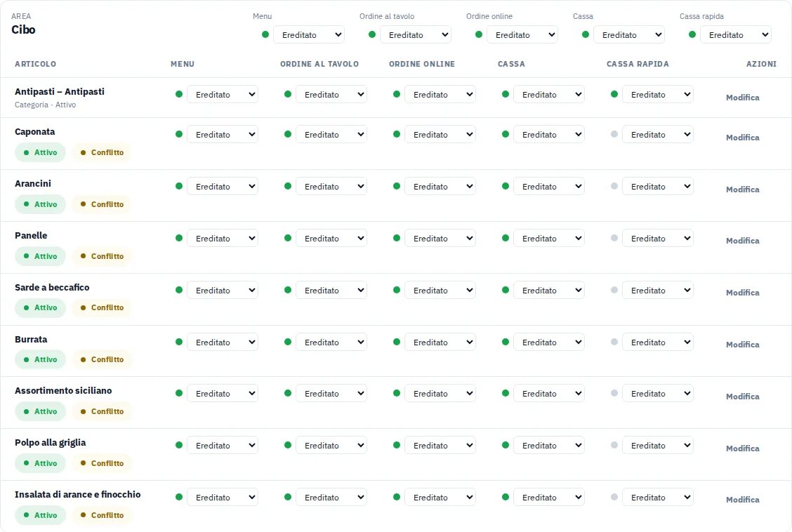Open Menu dropdown for Burrata
The image size is (792, 532).
coord(223,343)
